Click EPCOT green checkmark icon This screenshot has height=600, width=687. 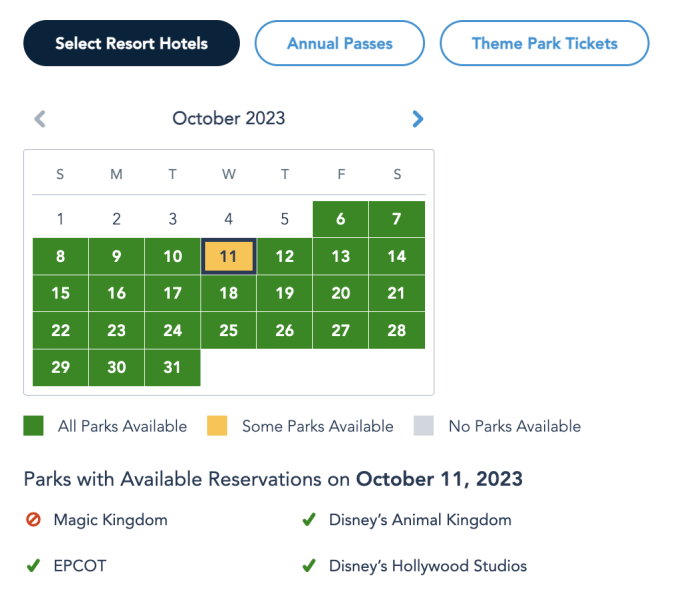point(33,566)
